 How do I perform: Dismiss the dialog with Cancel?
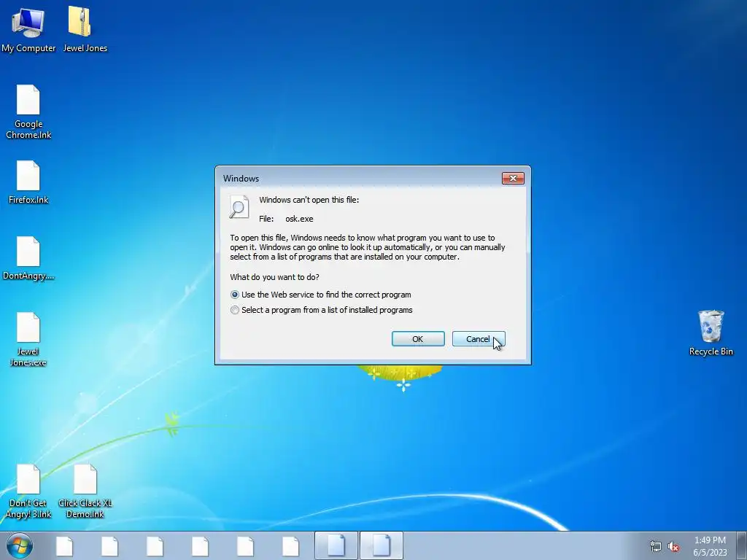coord(479,339)
